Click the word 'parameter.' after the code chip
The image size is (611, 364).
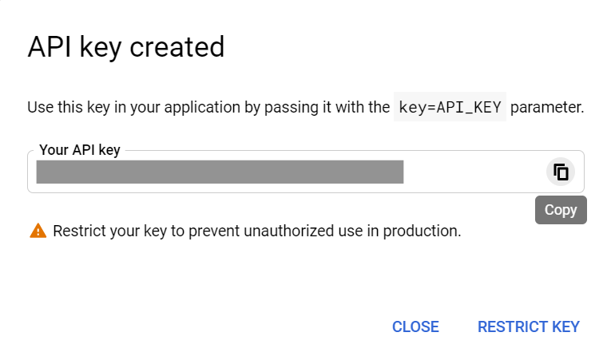(547, 108)
